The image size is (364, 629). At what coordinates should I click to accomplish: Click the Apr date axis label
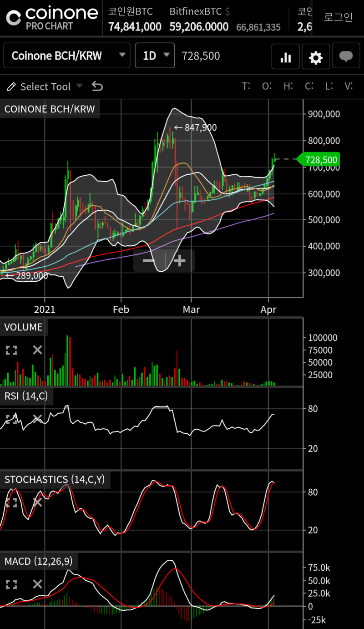268,309
